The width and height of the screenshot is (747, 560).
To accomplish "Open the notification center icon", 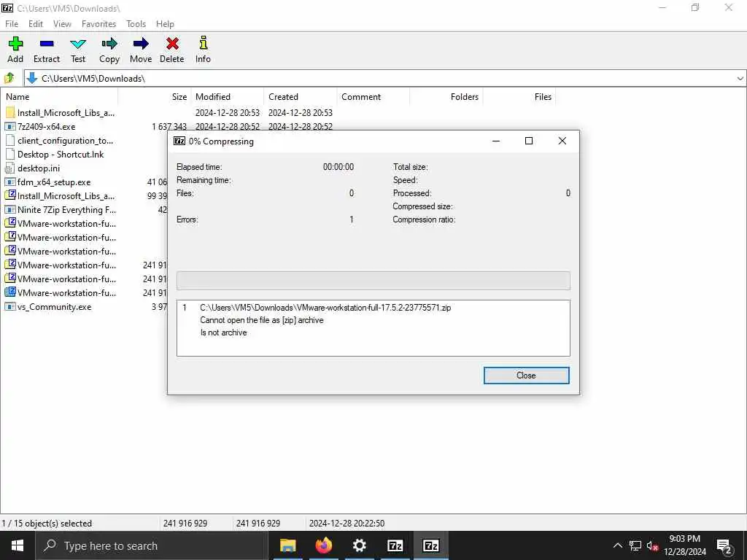I will coord(724,545).
